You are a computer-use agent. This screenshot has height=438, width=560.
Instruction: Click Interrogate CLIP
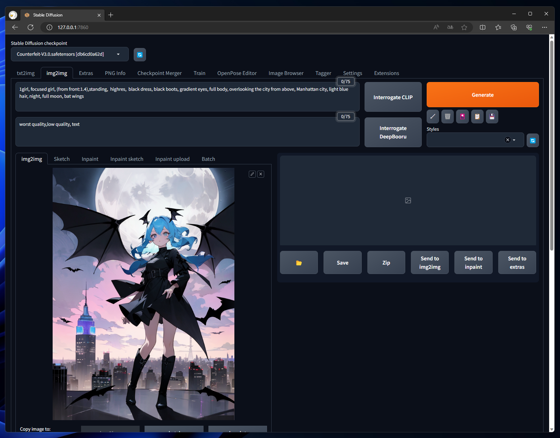[x=393, y=97]
